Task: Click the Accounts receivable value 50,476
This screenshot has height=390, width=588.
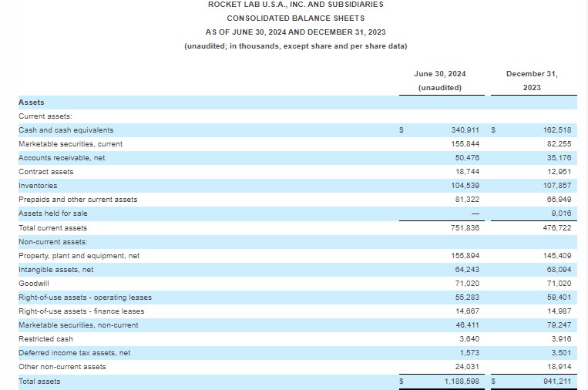Action: pyautogui.click(x=467, y=158)
